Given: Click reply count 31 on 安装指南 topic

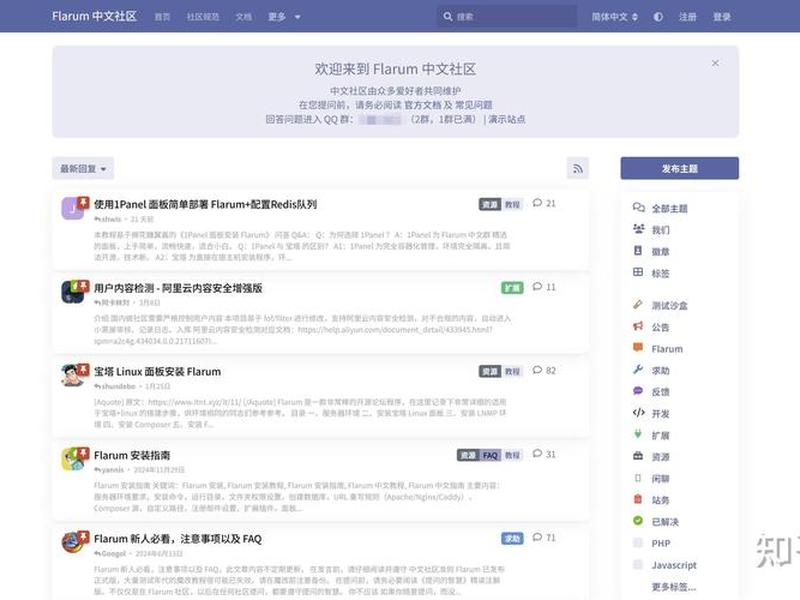Looking at the screenshot, I should click(x=544, y=454).
